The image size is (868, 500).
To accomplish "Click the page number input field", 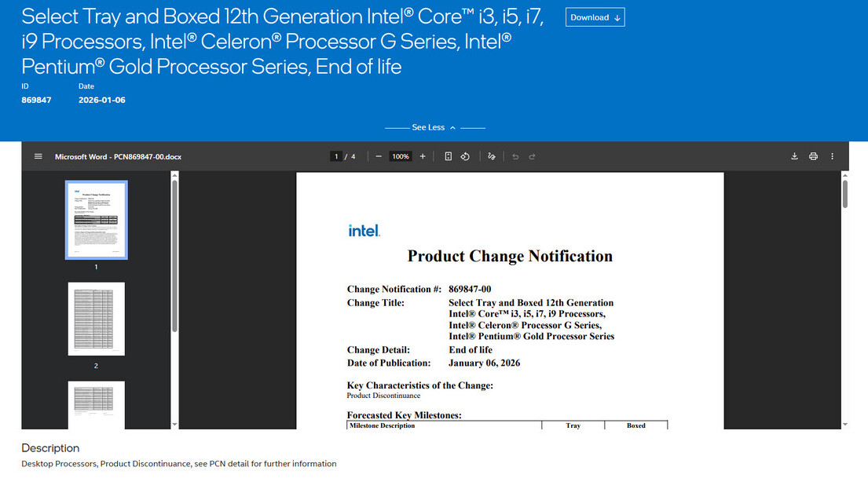I will [336, 156].
